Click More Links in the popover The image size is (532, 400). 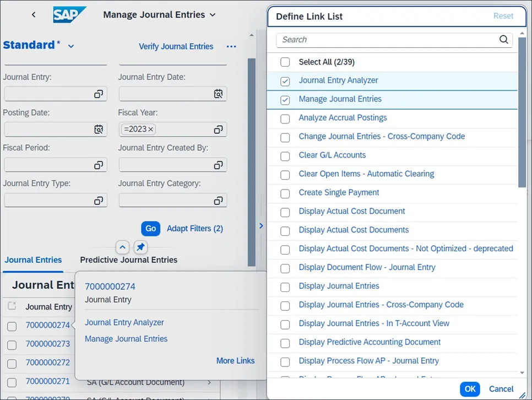click(x=236, y=361)
